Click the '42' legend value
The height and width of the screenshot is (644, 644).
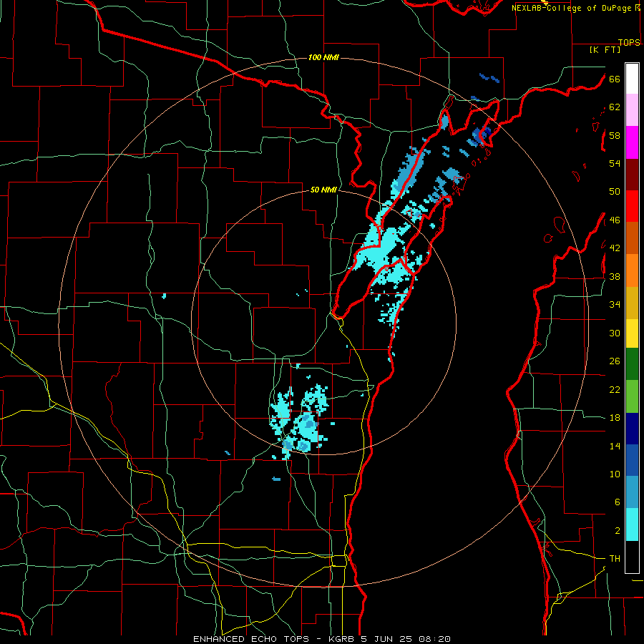(x=615, y=248)
